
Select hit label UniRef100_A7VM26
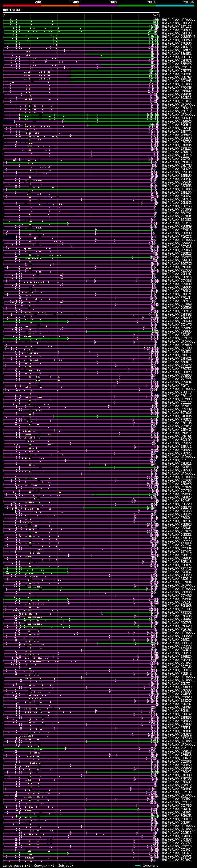(177, 230)
